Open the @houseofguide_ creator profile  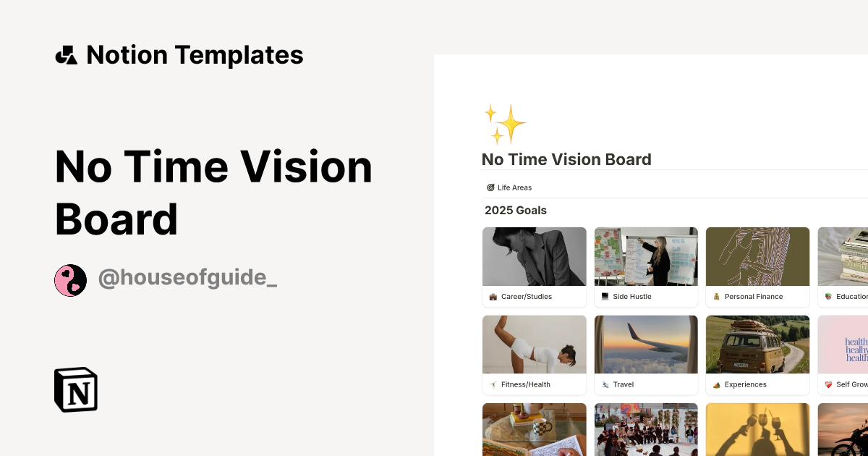(x=188, y=277)
